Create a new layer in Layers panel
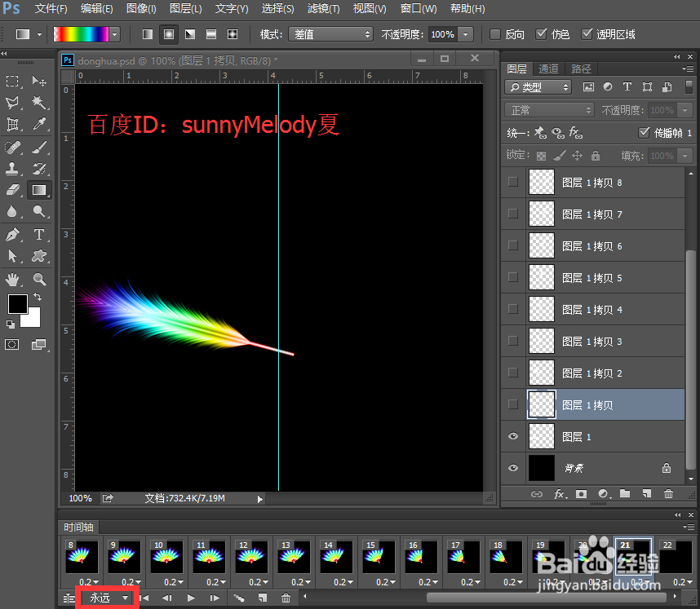 coord(646,494)
